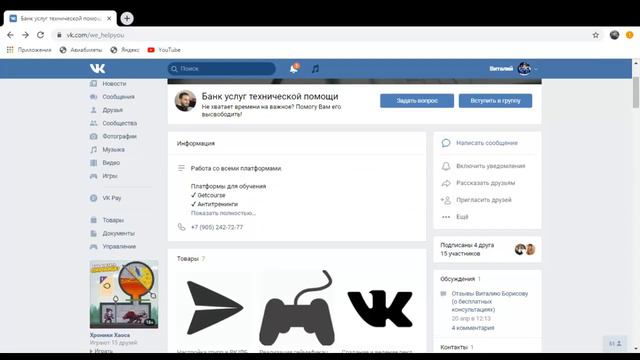Screen dimensions: 640x360
Task: Open the VK logo product thumbnail
Action: tap(380, 308)
